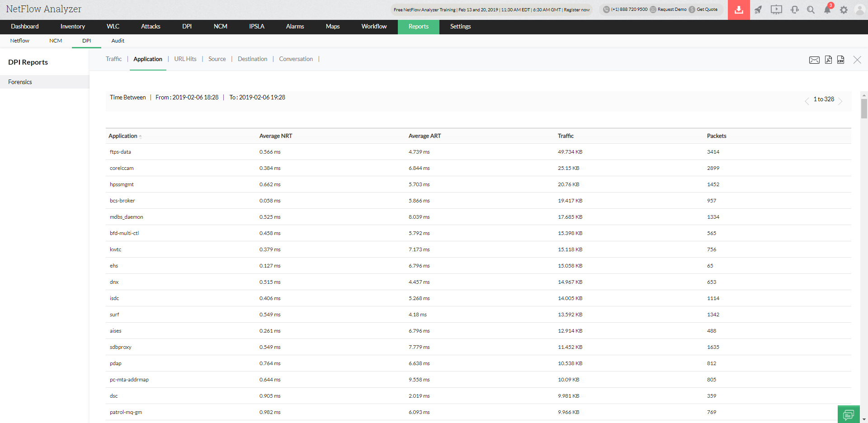Screen dimensions: 868x423
Task: Switch to the URL Hits tab
Action: (x=185, y=59)
